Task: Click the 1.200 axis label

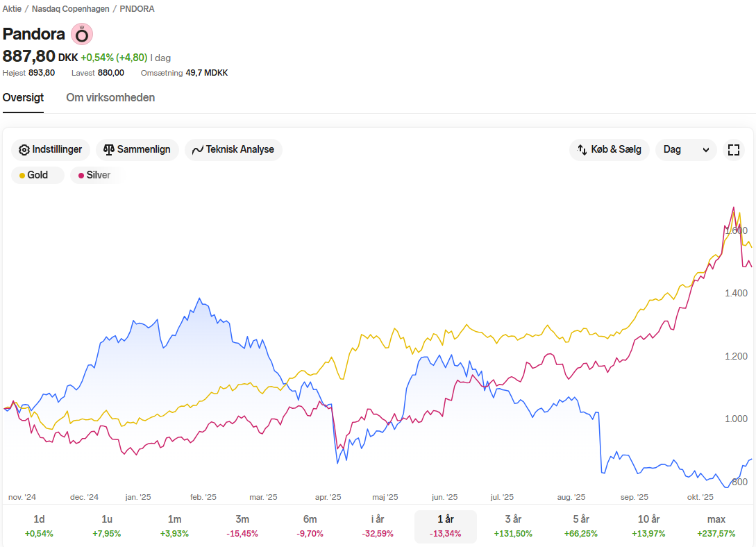Action: click(737, 356)
